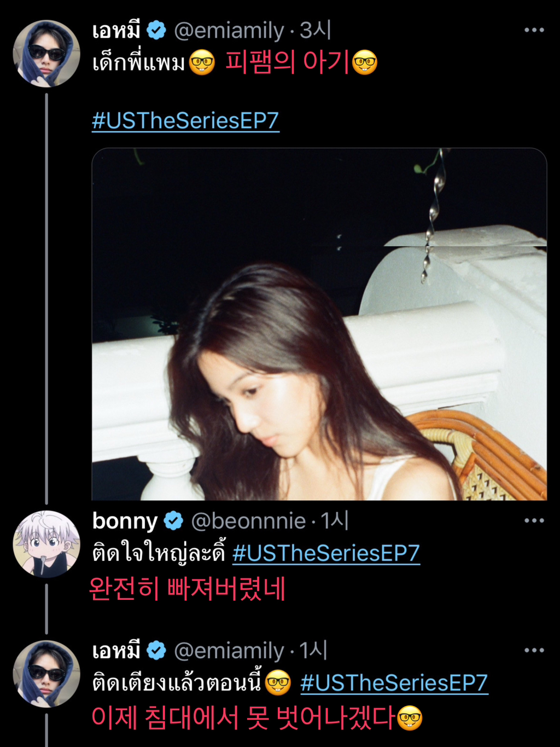Open more options on bonny's reply

pos(534,520)
